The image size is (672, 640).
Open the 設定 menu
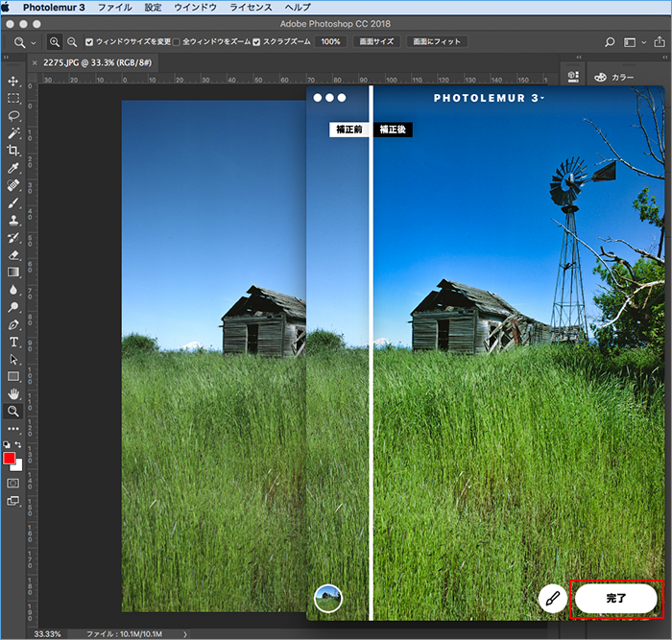pyautogui.click(x=153, y=8)
